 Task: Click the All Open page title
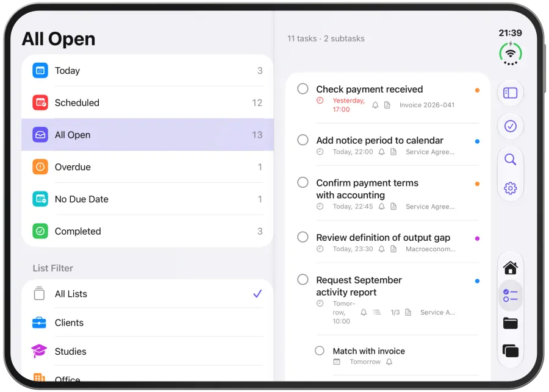tap(59, 38)
